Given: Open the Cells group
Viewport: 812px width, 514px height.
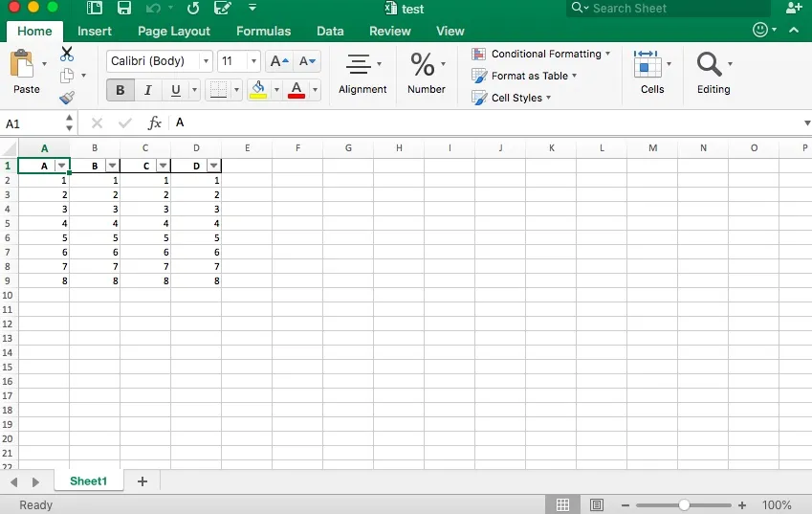Looking at the screenshot, I should [652, 73].
